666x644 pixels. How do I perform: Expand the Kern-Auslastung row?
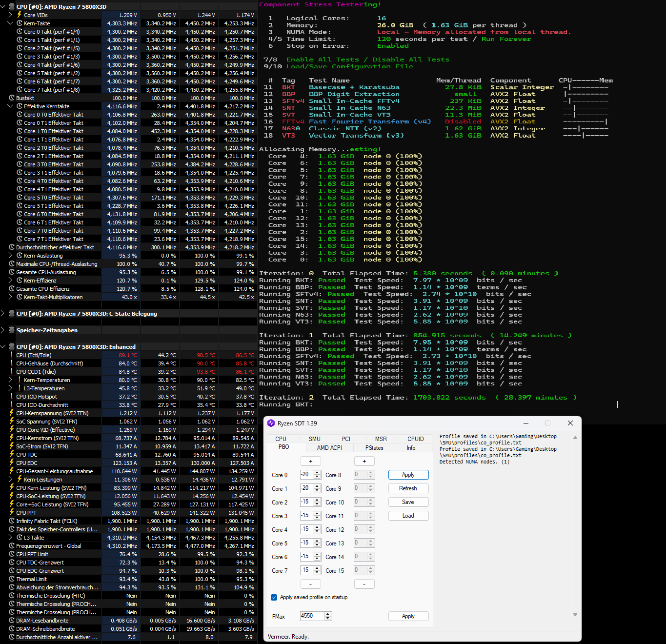pyautogui.click(x=10, y=255)
